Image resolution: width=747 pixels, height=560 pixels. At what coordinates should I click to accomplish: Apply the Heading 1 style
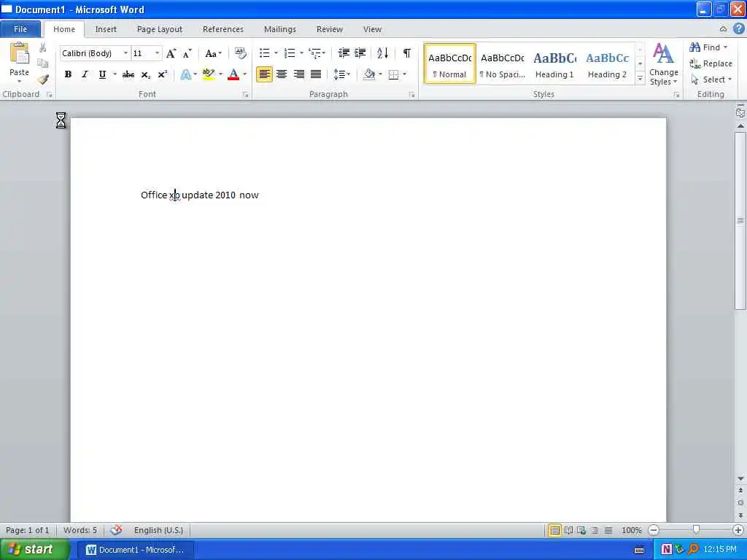[554, 64]
